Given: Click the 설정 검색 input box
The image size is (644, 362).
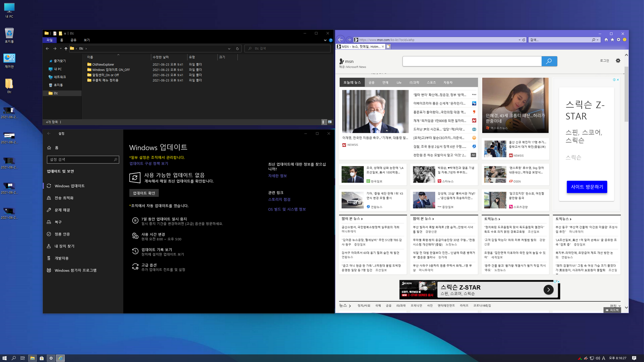Looking at the screenshot, I should pyautogui.click(x=83, y=159).
